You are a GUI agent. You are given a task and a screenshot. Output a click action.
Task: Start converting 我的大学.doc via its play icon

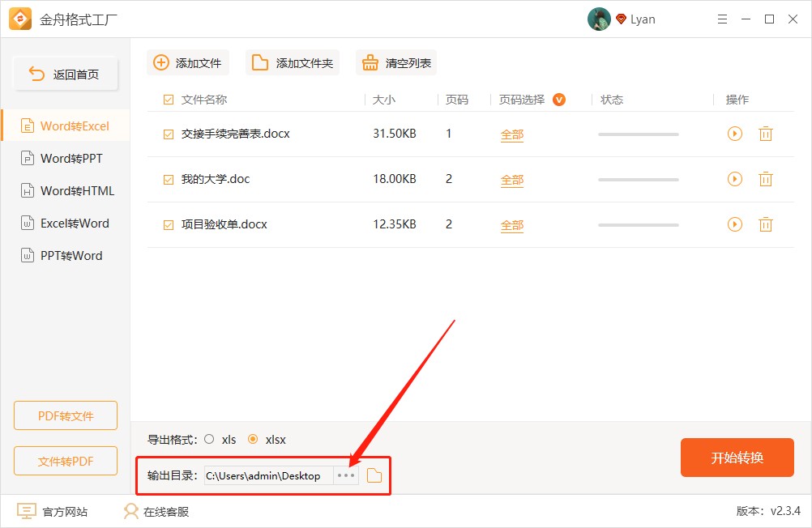(735, 179)
